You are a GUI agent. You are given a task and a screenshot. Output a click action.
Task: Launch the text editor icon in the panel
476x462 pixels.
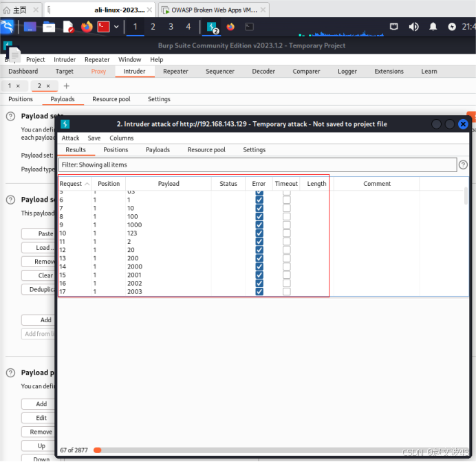68,27
